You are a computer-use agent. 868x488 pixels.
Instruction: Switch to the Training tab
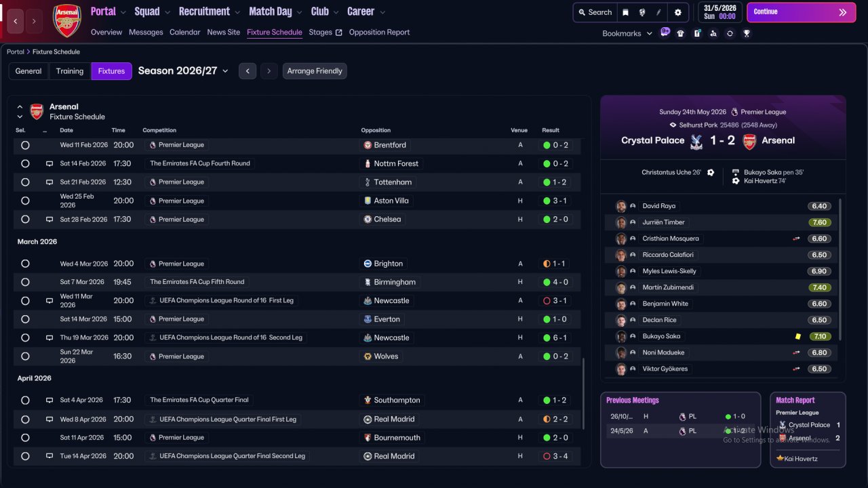(x=70, y=71)
